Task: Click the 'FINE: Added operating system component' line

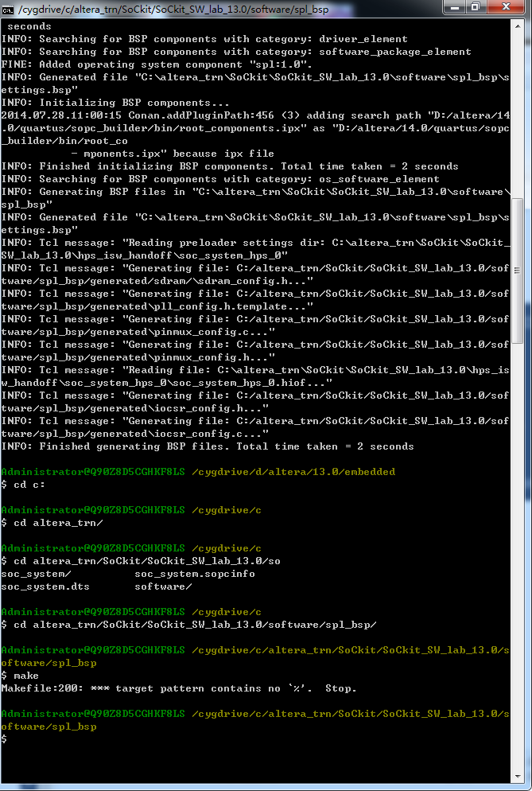Action: click(157, 64)
